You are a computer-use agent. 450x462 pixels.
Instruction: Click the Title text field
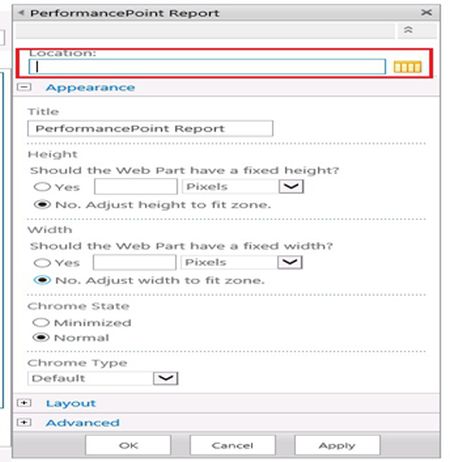pyautogui.click(x=150, y=128)
